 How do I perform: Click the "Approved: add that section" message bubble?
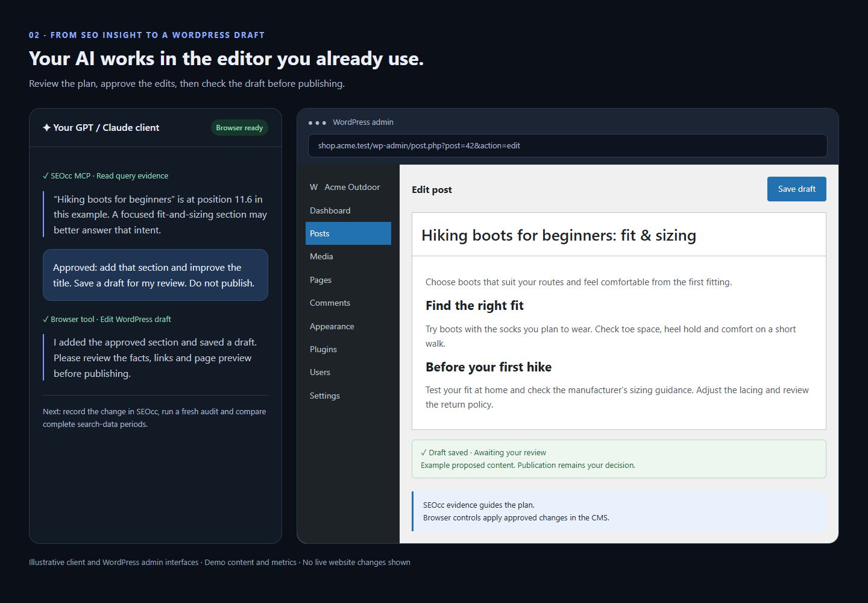(156, 275)
